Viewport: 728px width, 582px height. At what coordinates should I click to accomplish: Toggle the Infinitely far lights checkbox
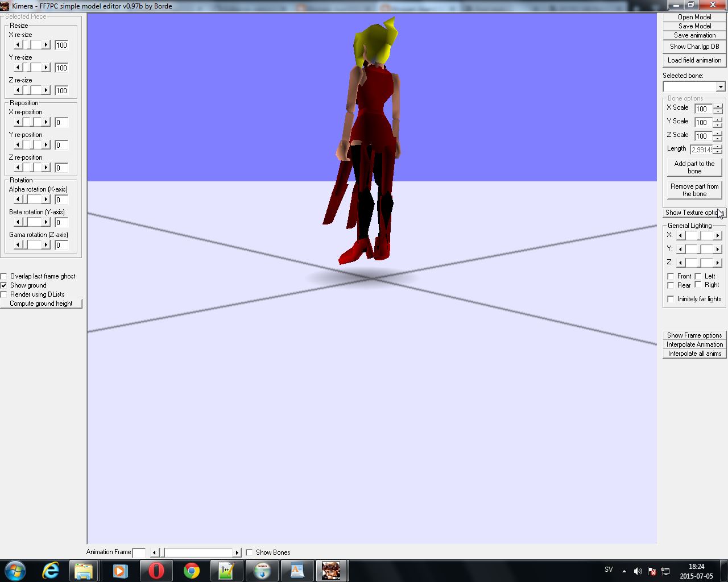(x=671, y=299)
